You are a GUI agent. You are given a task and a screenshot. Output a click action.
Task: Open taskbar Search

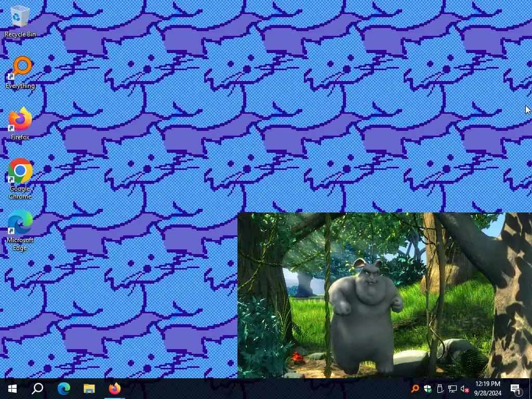(x=37, y=389)
